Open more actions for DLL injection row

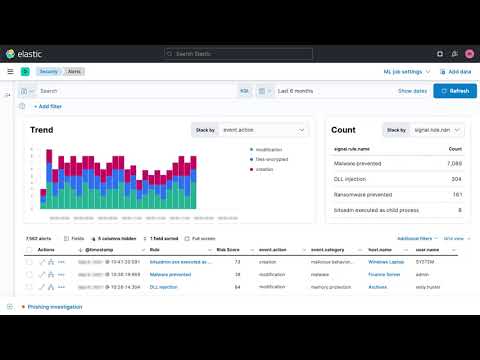click(x=61, y=287)
